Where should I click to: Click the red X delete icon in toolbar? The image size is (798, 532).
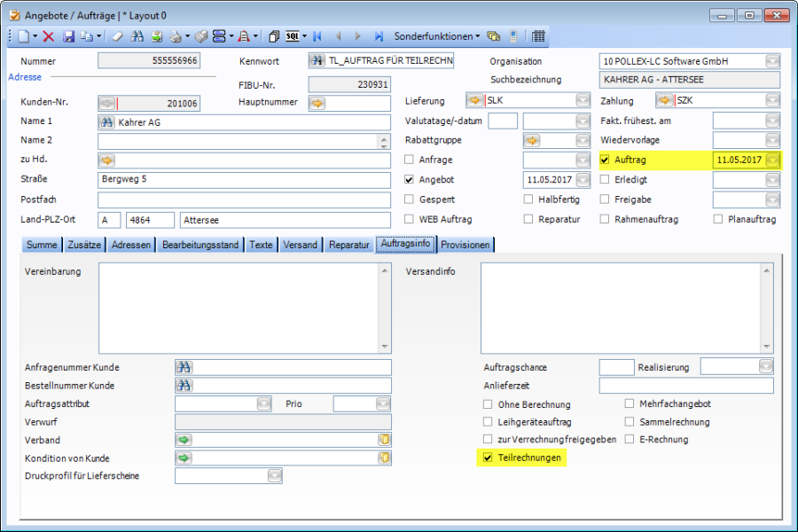tap(49, 36)
